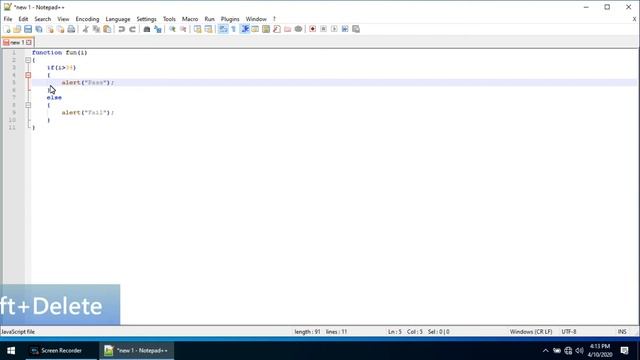Click the Paste toolbar icon
Viewport: 640px width, 360px height.
pyautogui.click(x=107, y=29)
